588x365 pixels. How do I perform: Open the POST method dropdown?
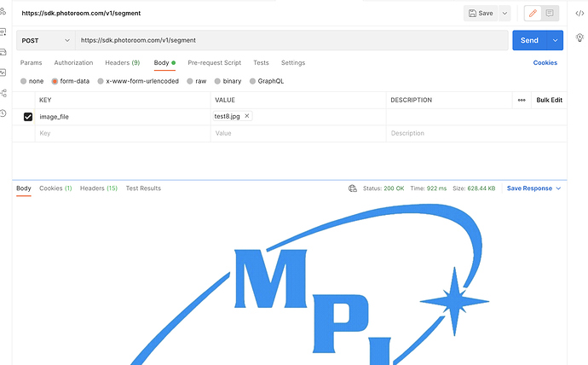click(45, 41)
